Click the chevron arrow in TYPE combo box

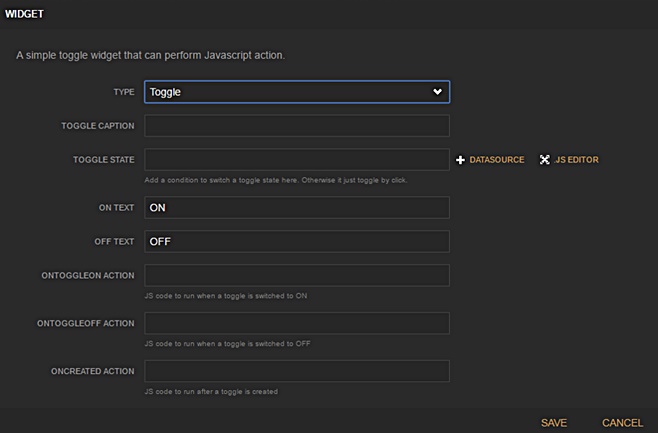coord(436,92)
